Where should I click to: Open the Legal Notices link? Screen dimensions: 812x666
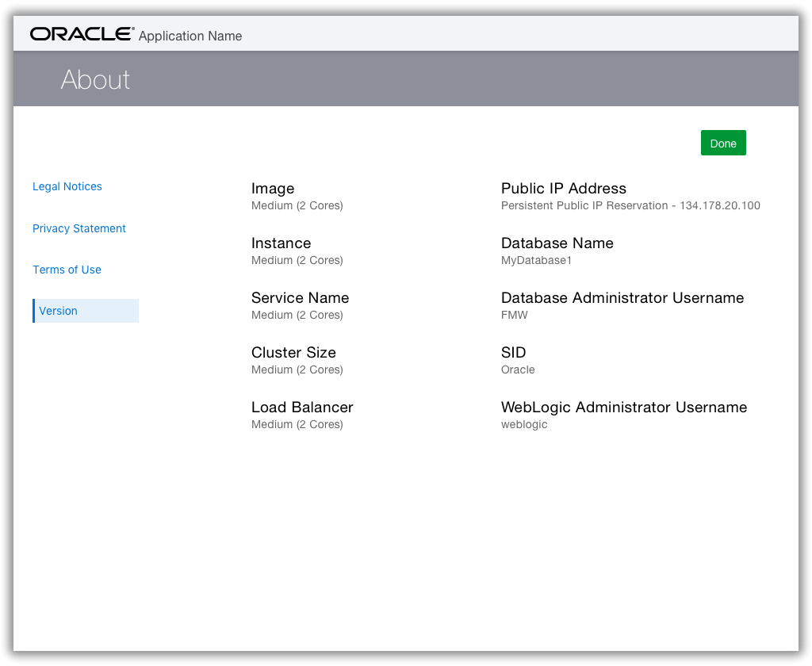click(67, 187)
